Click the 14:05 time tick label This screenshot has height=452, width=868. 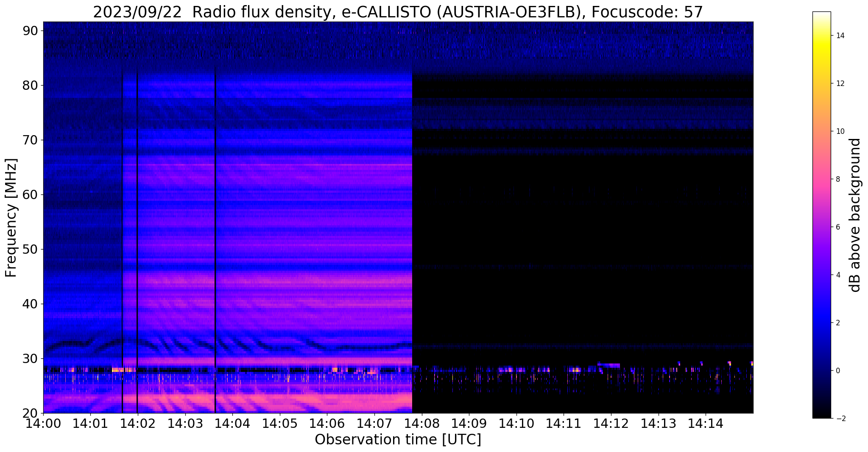tap(279, 423)
